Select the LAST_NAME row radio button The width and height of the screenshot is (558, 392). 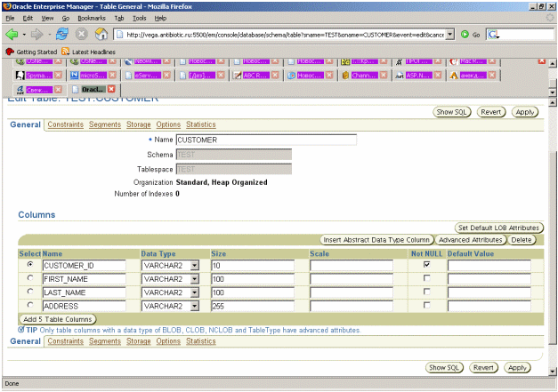[x=30, y=291]
